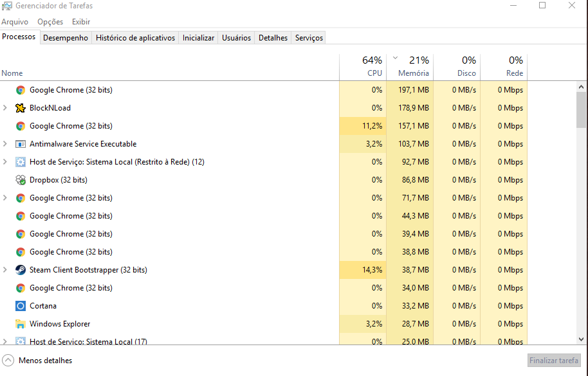
Task: Click the 11,2% CPU cell for Chrome
Action: 363,126
